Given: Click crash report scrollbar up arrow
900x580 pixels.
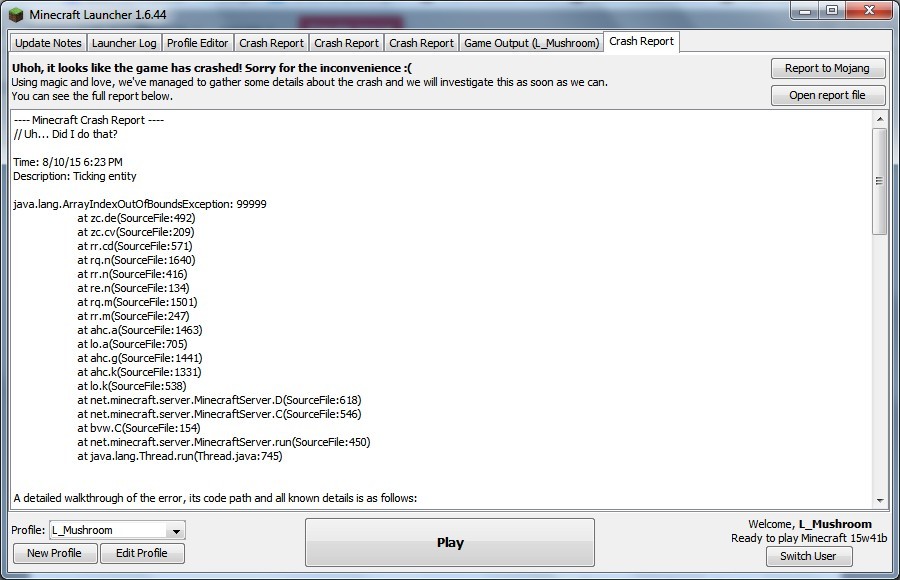Looking at the screenshot, I should point(879,119).
